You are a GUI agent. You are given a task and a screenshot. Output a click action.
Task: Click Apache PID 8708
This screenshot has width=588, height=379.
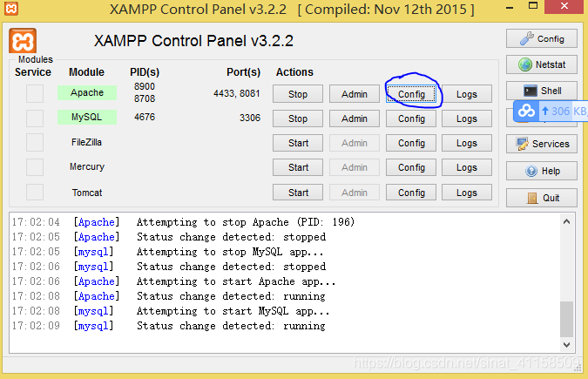point(145,98)
